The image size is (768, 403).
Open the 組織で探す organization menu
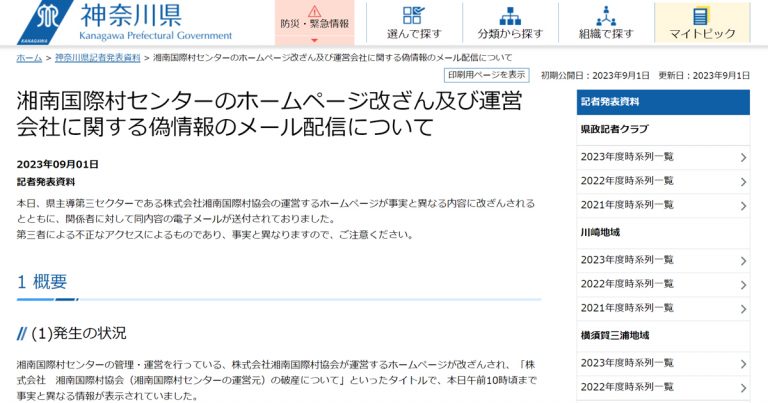[606, 22]
